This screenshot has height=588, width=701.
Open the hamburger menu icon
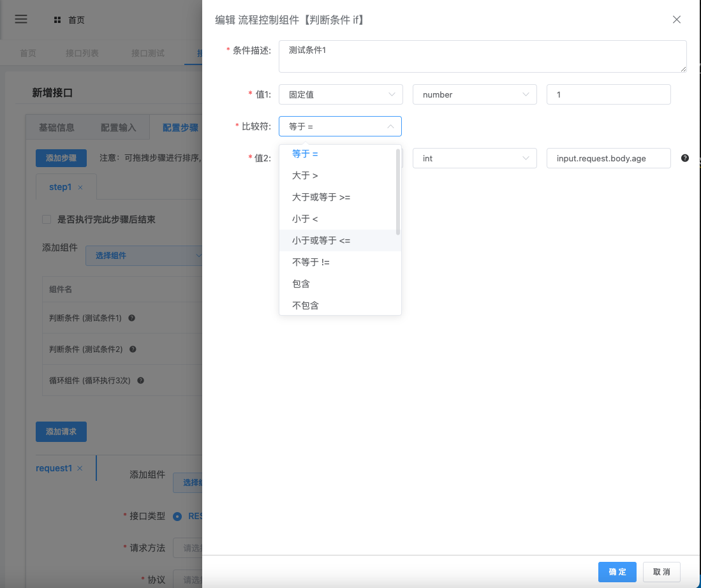(x=21, y=18)
